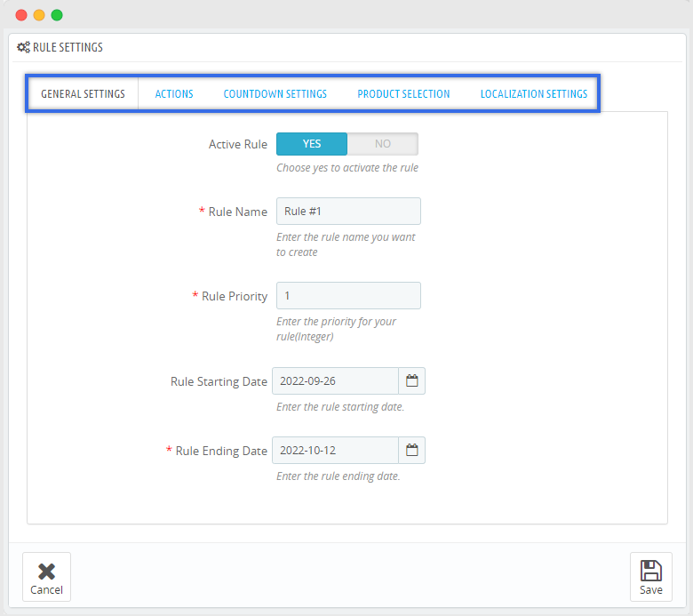This screenshot has width=693, height=616.
Task: Set Active Rule to YES
Action: 312,144
